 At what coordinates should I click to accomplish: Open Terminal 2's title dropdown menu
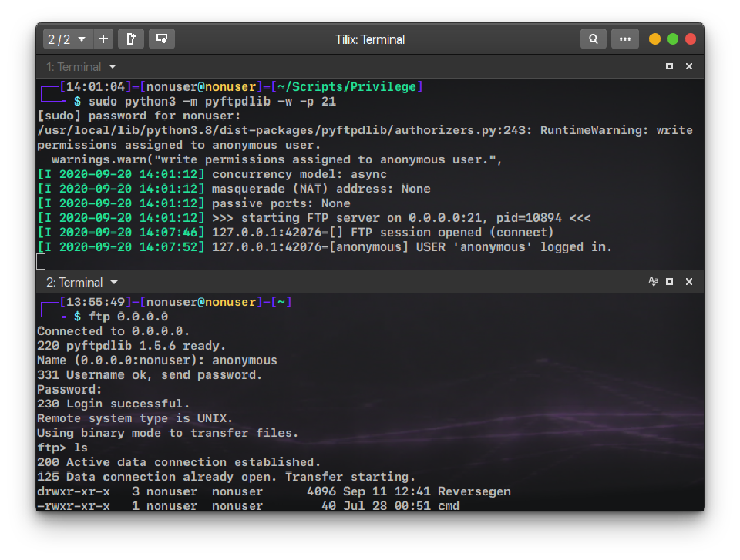[114, 282]
